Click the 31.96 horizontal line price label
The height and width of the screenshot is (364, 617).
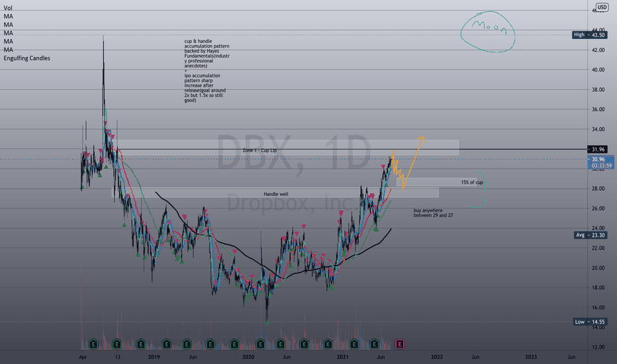point(598,149)
